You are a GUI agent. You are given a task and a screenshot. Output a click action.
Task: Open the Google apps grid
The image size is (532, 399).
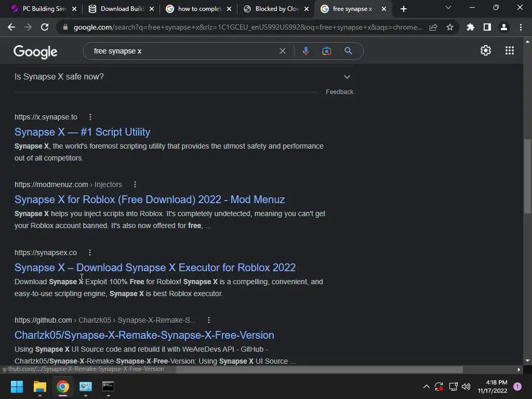510,50
